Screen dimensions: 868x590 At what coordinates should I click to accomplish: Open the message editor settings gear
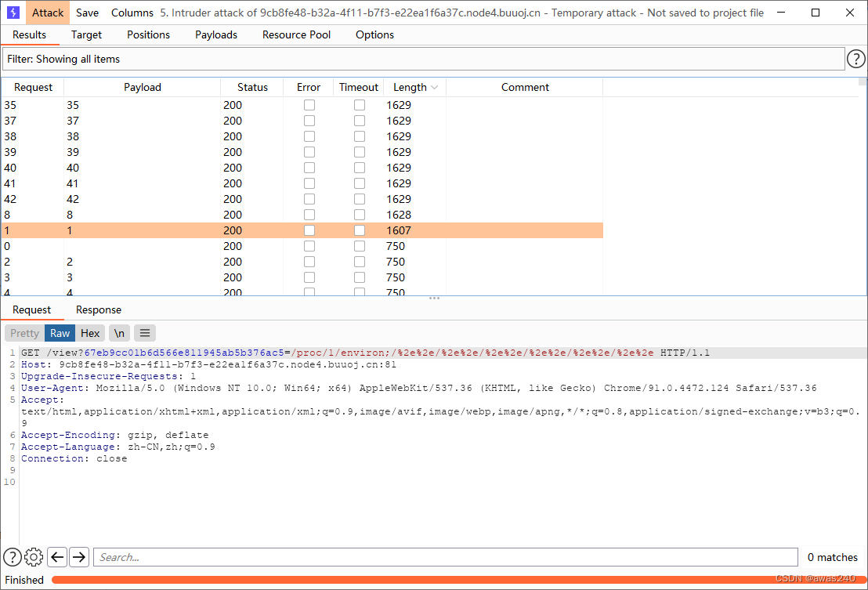point(34,556)
